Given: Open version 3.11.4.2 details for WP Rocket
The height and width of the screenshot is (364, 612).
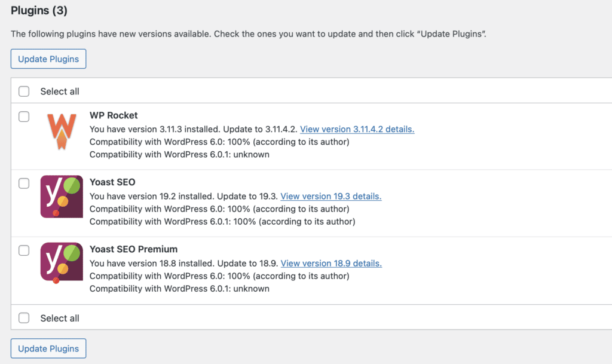Looking at the screenshot, I should (357, 129).
